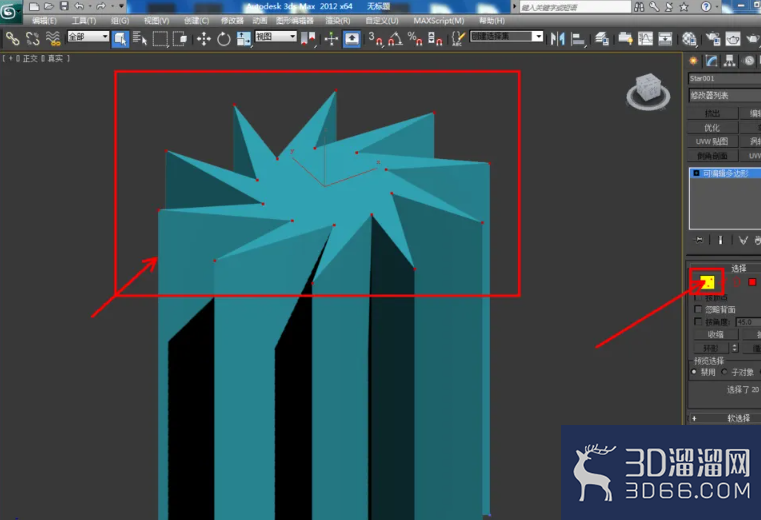
Task: Open the 创建(C) menu
Action: 197,20
